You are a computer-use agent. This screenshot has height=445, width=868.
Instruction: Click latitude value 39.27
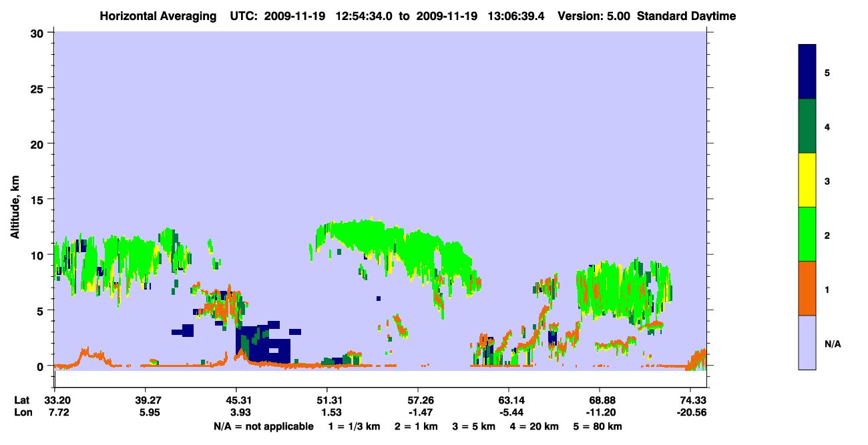coord(145,400)
